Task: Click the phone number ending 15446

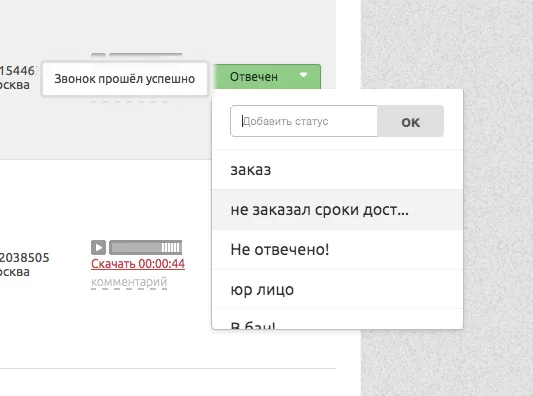Action: point(17,71)
